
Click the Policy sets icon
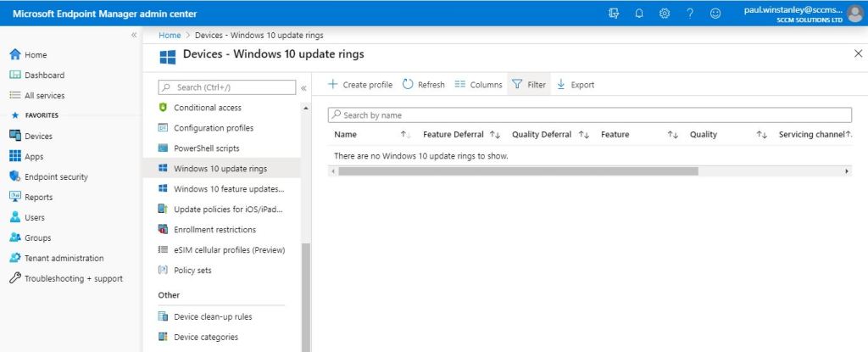point(163,270)
